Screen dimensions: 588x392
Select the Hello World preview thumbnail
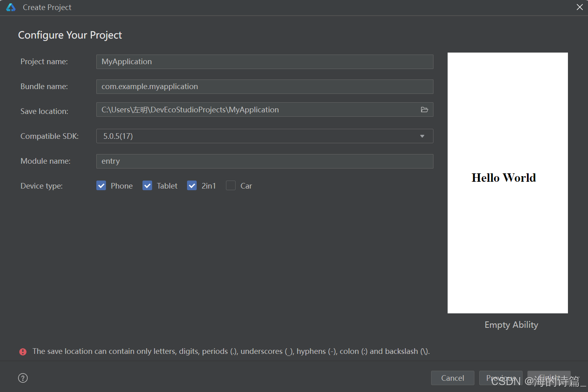coord(508,183)
